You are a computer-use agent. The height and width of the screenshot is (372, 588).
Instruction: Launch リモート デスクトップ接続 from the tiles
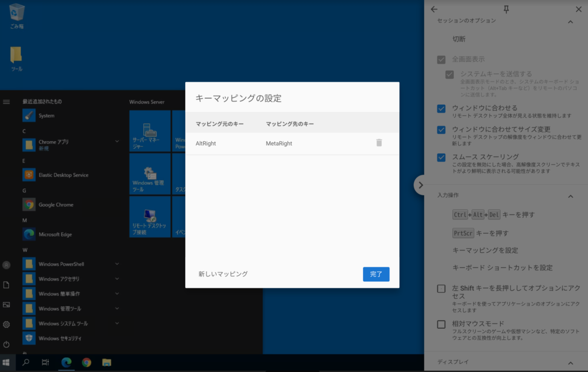(149, 216)
